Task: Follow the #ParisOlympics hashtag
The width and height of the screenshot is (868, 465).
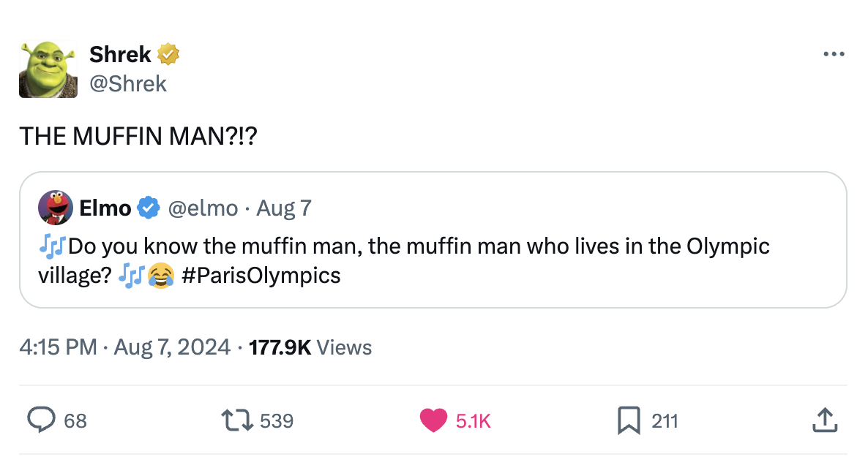Action: click(x=261, y=276)
